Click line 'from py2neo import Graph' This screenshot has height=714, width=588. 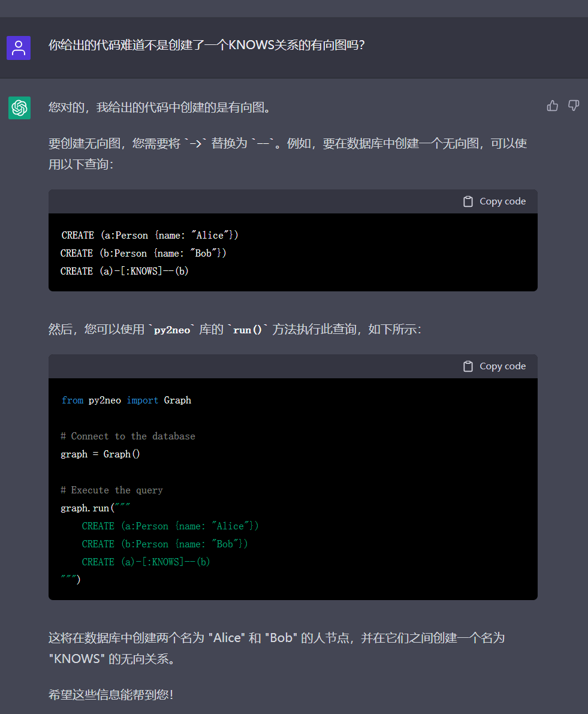(x=126, y=400)
